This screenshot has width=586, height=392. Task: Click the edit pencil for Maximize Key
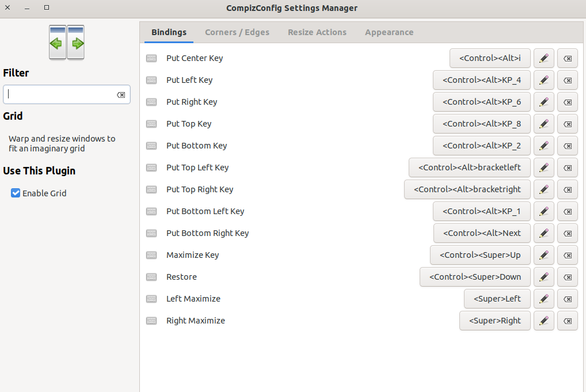(544, 255)
